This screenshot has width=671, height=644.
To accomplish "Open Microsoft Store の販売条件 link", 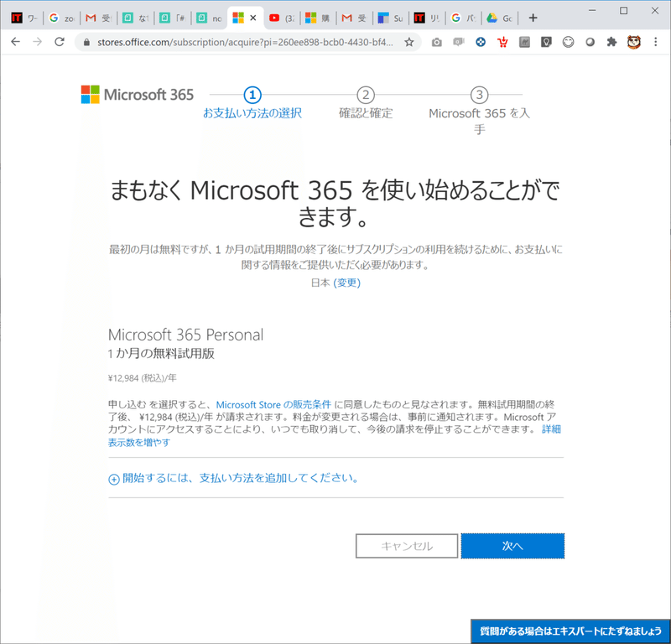I will (273, 404).
